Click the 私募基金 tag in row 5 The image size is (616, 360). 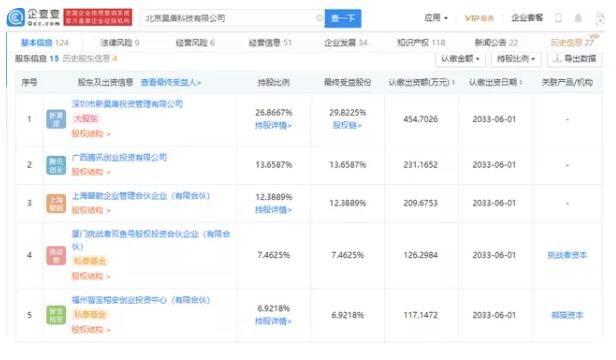coord(90,314)
